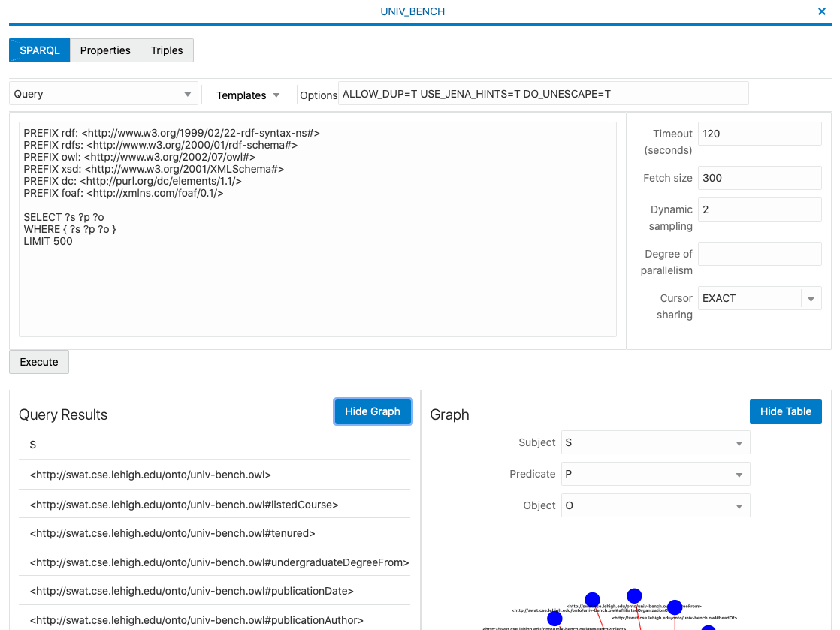Image resolution: width=840 pixels, height=630 pixels.
Task: Select the undergraduateDegreeFrom result row
Action: click(x=214, y=562)
